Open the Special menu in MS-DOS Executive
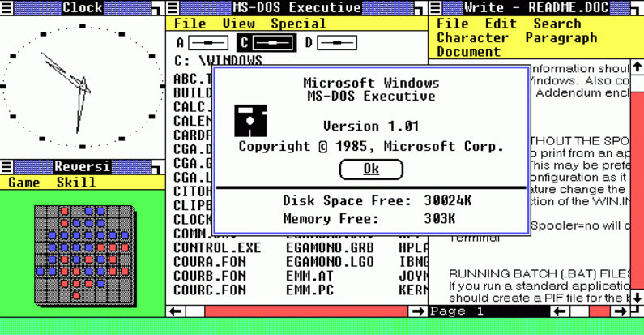The width and height of the screenshot is (644, 335). (298, 24)
